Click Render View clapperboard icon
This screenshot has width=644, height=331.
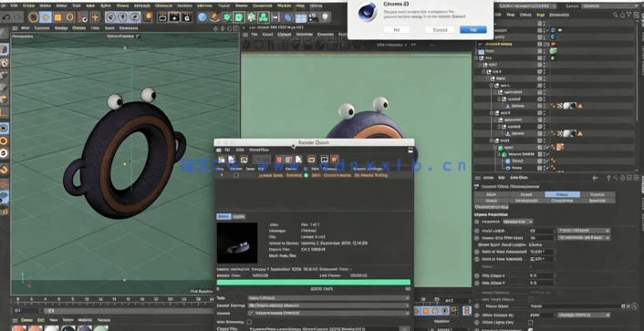162,17
